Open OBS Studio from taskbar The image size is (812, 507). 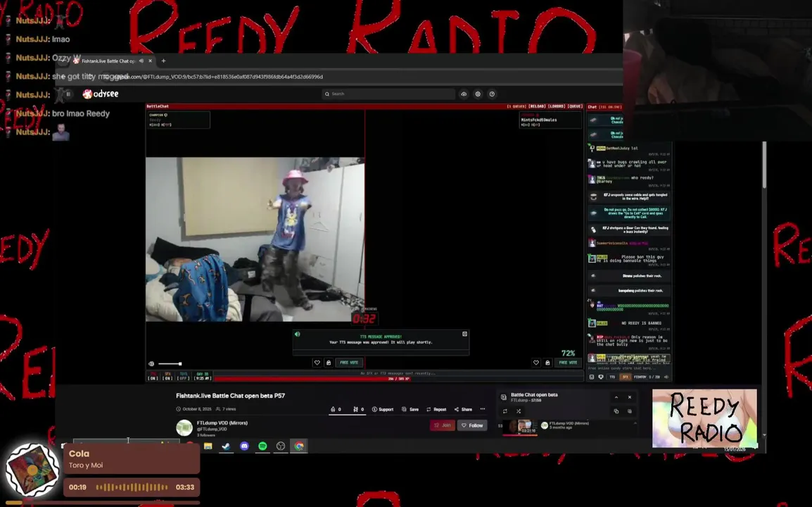tap(281, 446)
